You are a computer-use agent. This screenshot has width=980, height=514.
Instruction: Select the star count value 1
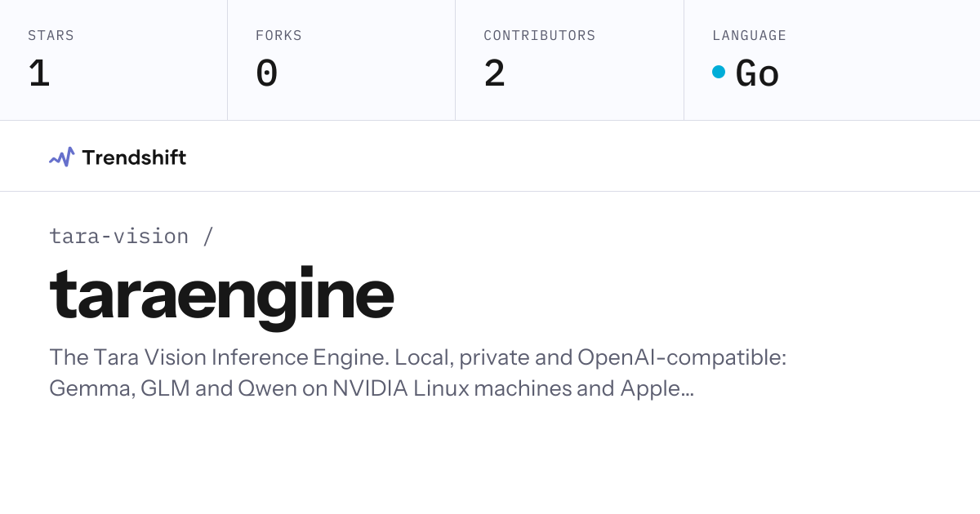coord(39,73)
